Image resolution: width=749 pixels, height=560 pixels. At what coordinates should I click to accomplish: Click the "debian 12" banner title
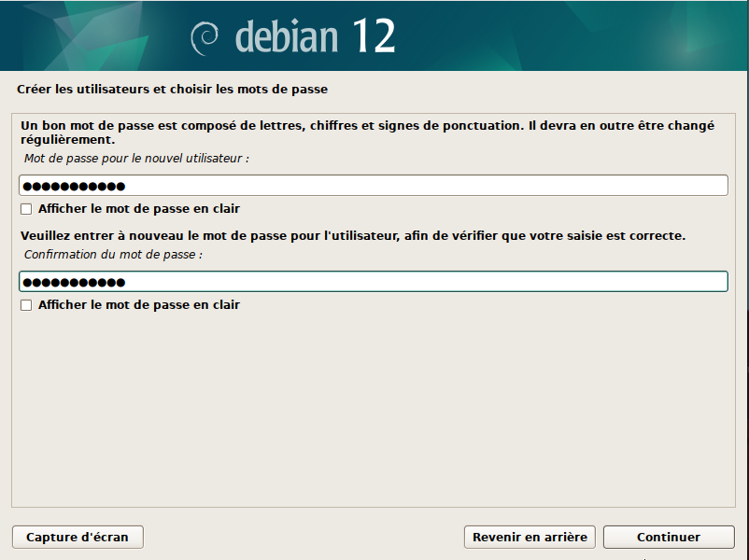click(316, 36)
